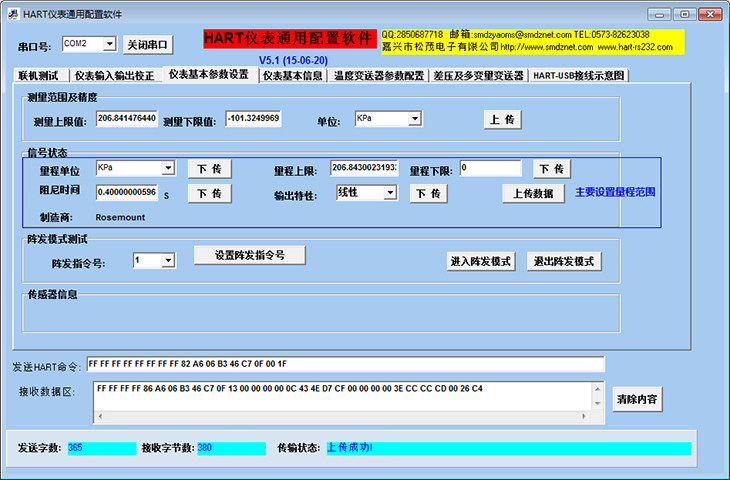Click the 设置阵发指令号 button
This screenshot has height=480, width=730.
pyautogui.click(x=250, y=255)
